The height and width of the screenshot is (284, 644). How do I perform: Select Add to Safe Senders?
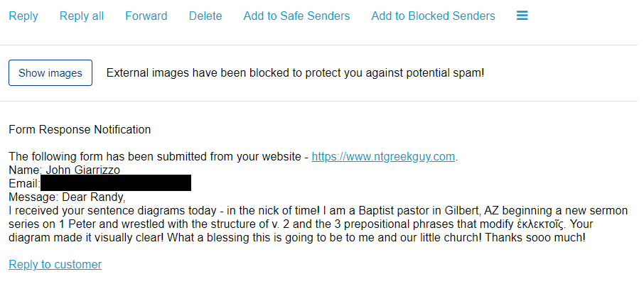pos(296,16)
